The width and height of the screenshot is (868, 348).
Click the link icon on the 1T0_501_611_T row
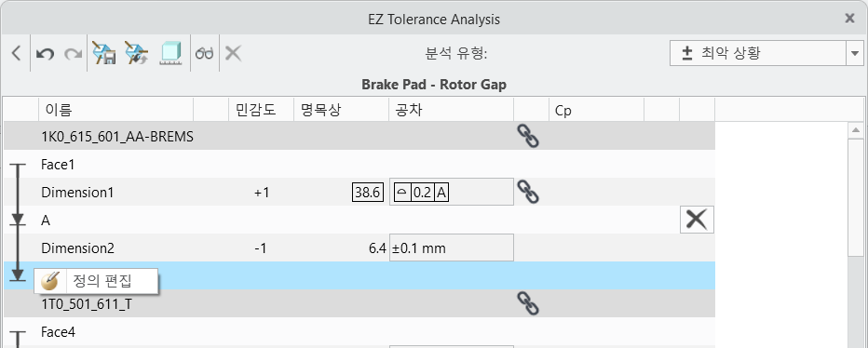[x=528, y=303]
